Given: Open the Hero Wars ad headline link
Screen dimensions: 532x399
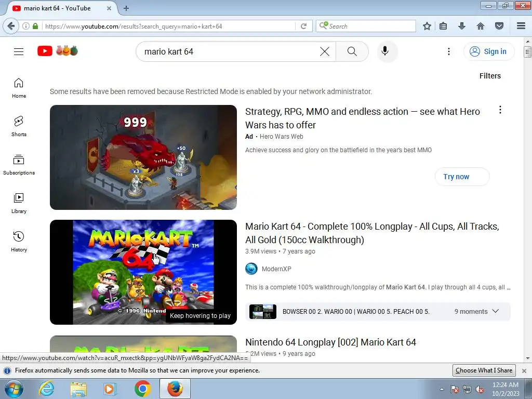Looking at the screenshot, I should click(363, 118).
